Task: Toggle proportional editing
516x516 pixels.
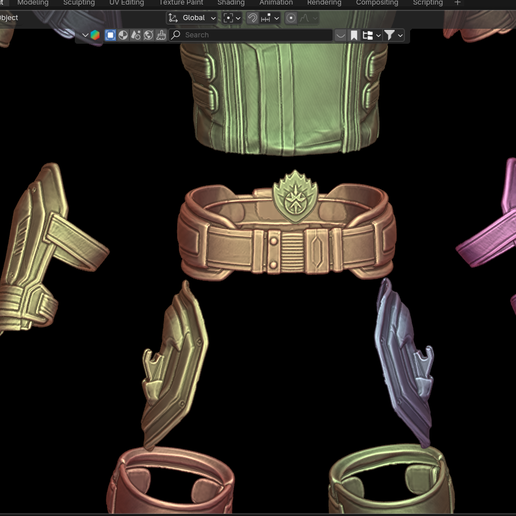Action: pos(291,18)
